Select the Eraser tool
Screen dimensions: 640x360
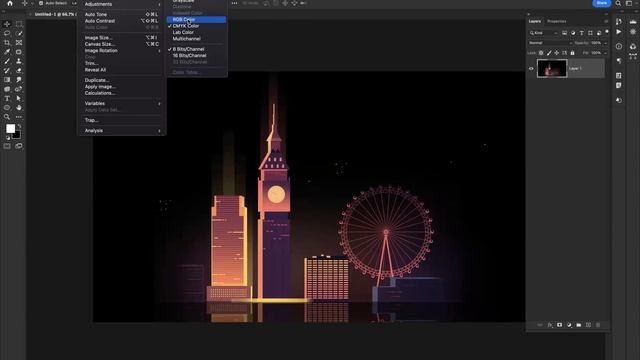(19, 71)
